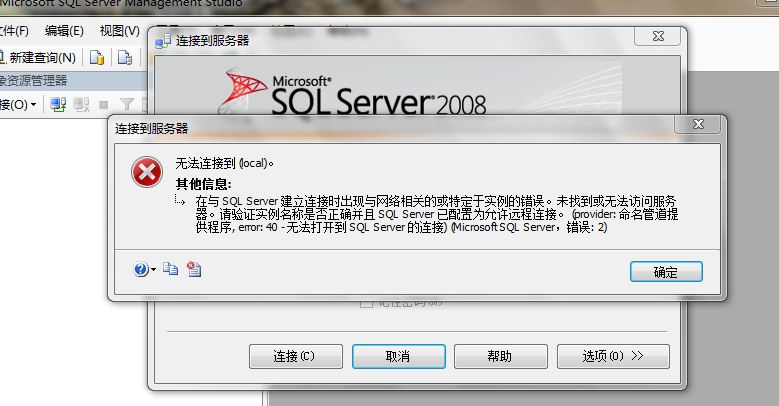Image resolution: width=779 pixels, height=406 pixels.
Task: Close the 连接到服务器 login dialog
Action: 657,36
